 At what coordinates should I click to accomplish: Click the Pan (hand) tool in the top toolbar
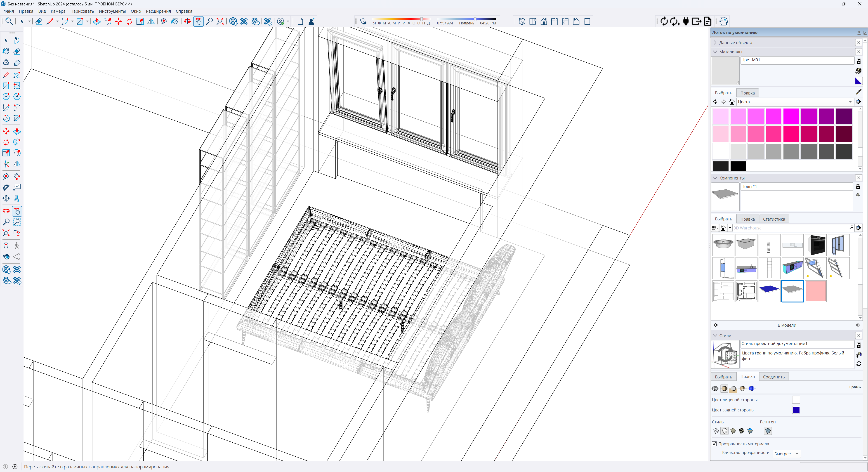click(x=198, y=21)
